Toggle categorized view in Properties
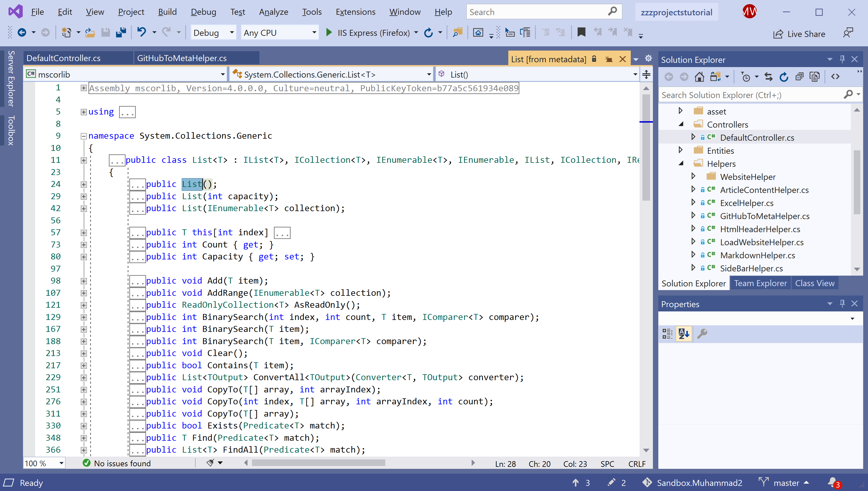The image size is (868, 491). pyautogui.click(x=667, y=334)
